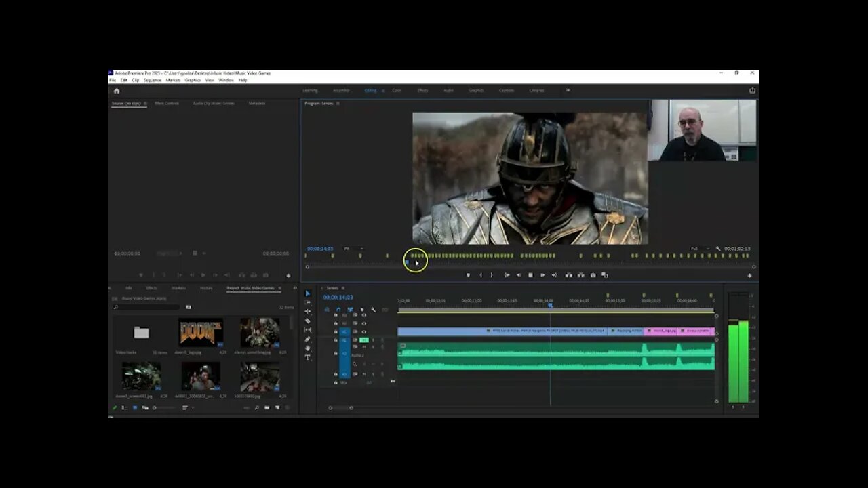Step back one frame in Program monitor
This screenshot has width=868, height=488.
[x=519, y=275]
